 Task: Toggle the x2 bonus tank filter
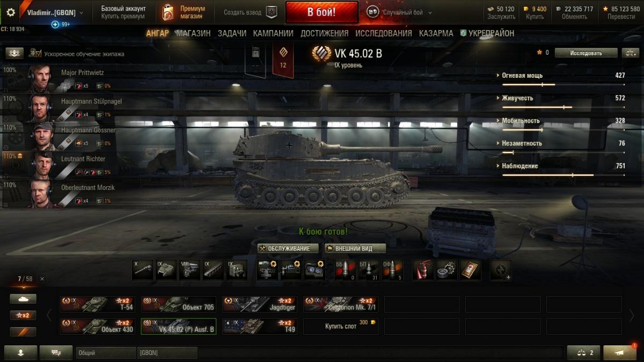click(23, 315)
